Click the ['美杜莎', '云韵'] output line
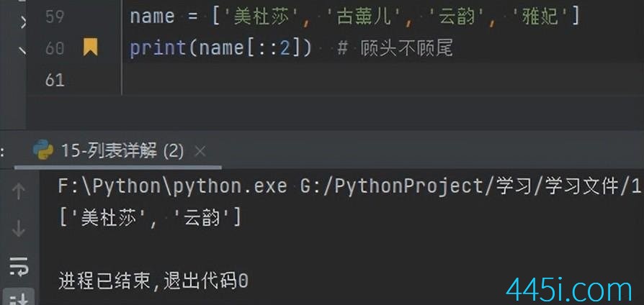The height and width of the screenshot is (305, 644). [x=151, y=218]
